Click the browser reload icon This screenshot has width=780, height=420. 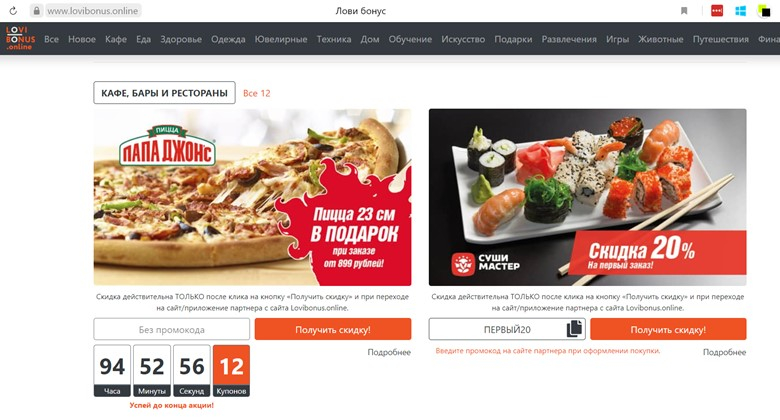tap(13, 10)
